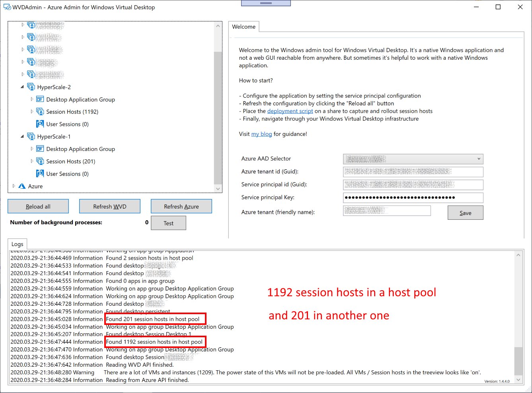Collapse the HyperScale-2 host pool node

[x=22, y=87]
